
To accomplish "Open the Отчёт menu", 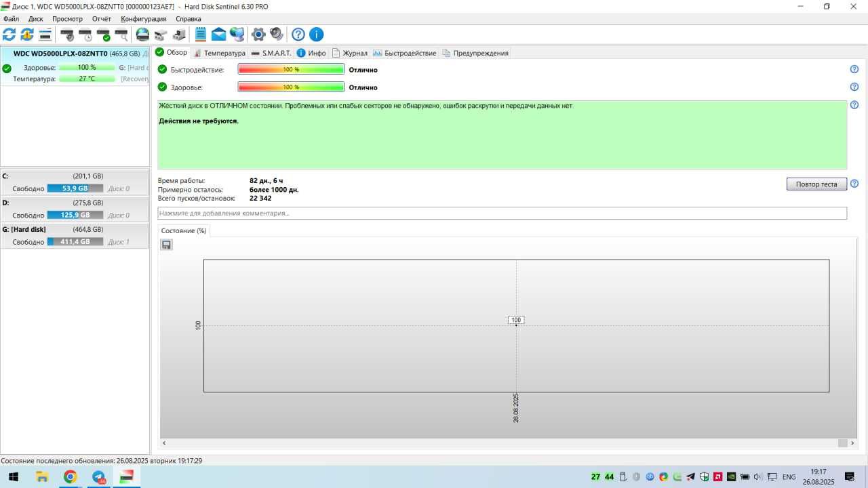I will point(102,19).
